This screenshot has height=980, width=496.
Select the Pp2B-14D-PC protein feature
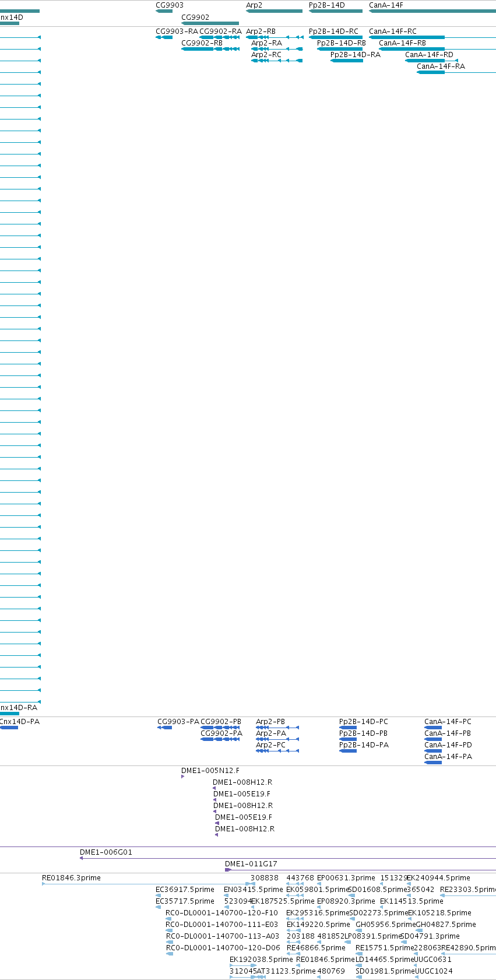348,728
